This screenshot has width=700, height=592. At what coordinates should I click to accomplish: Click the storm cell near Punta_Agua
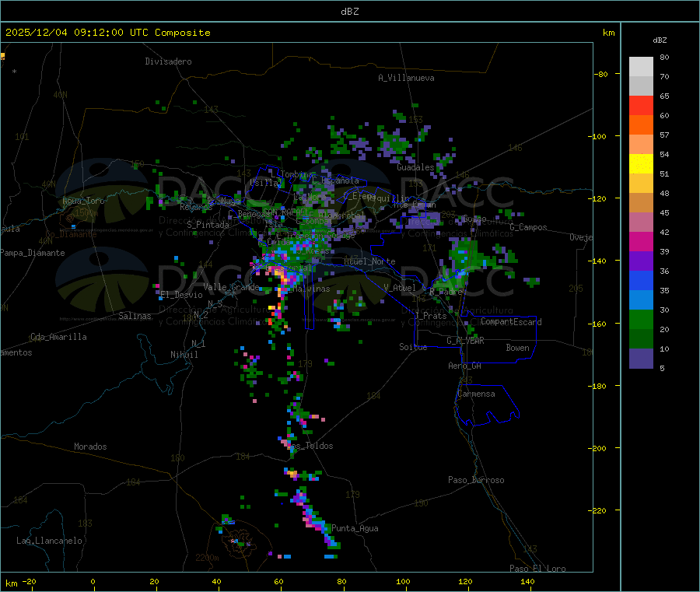(x=315, y=518)
